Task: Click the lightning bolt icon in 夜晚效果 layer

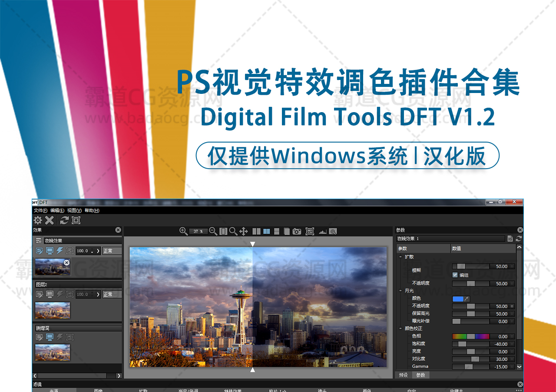Action: pyautogui.click(x=60, y=251)
